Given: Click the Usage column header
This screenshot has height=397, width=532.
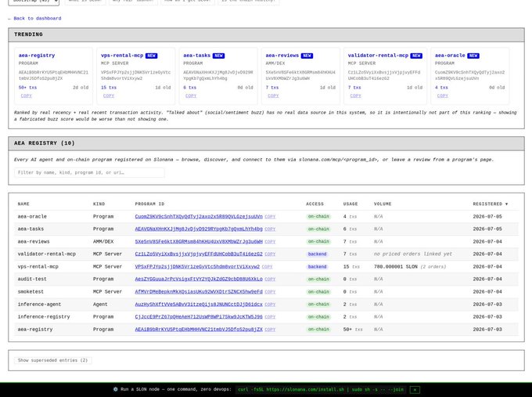Looking at the screenshot, I should [x=350, y=204].
